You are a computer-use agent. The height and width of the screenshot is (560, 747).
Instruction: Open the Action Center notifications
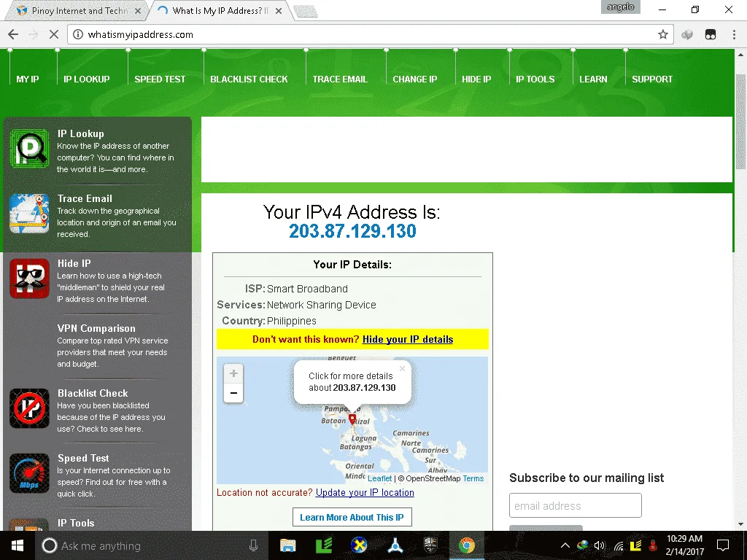coord(723,545)
